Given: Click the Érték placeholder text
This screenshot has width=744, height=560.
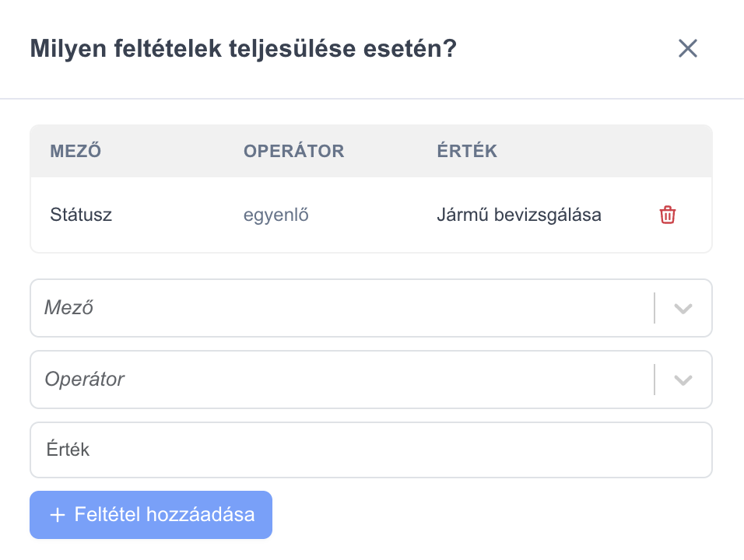Looking at the screenshot, I should (x=68, y=450).
